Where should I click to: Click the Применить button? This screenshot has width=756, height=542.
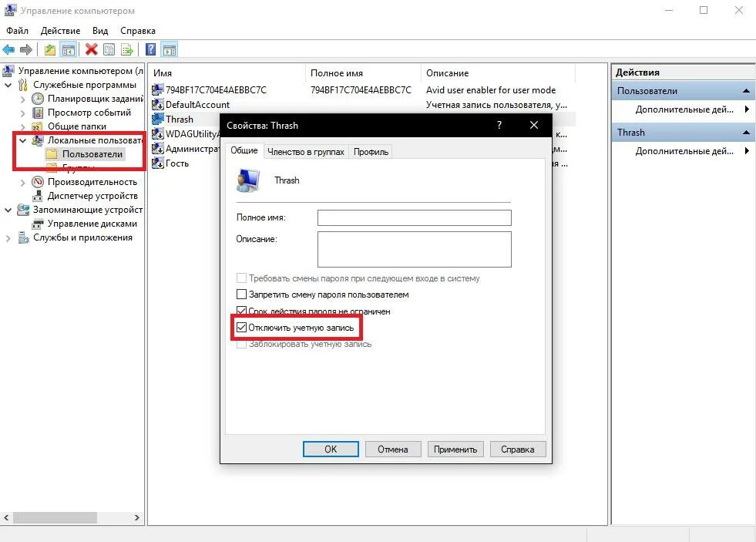pos(455,449)
